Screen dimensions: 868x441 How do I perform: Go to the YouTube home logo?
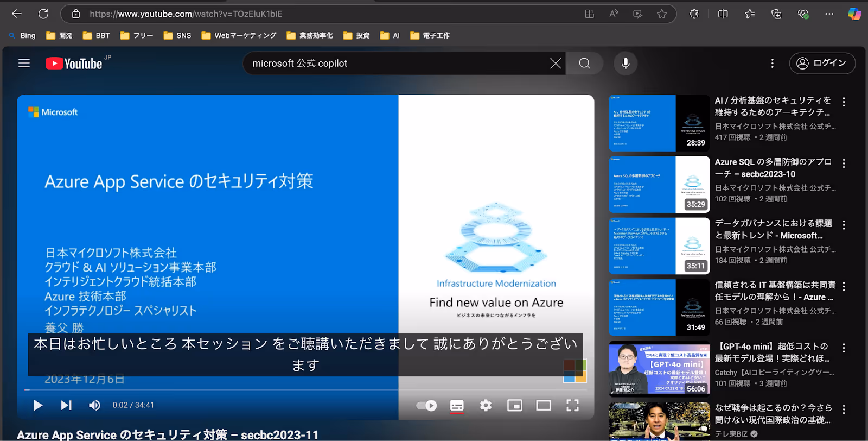tap(74, 64)
